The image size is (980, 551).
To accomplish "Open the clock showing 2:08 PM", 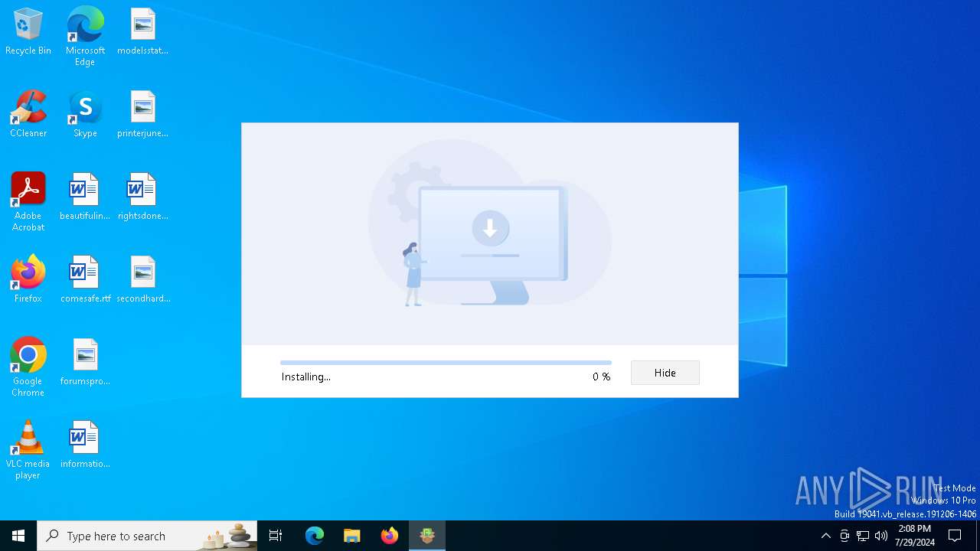I will pyautogui.click(x=915, y=536).
